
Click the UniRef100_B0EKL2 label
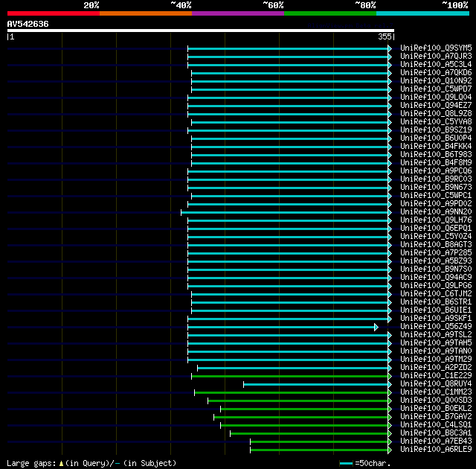pos(436,409)
